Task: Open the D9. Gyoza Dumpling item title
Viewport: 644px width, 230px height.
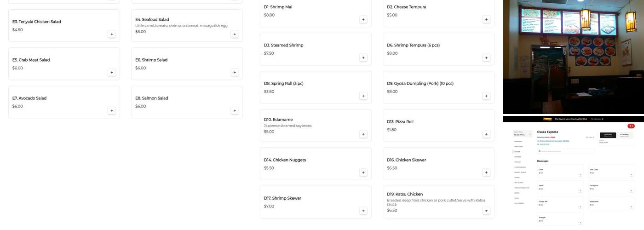Action: click(x=420, y=83)
